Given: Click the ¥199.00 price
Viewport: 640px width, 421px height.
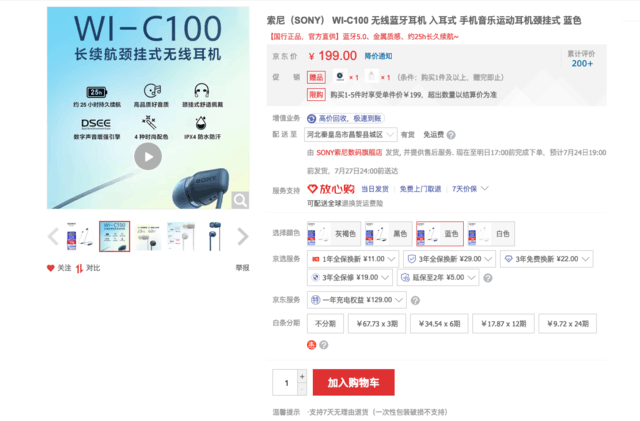Looking at the screenshot, I should [x=333, y=56].
